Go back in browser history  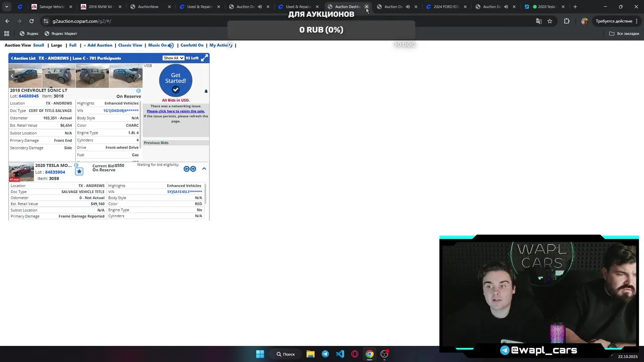point(7,21)
